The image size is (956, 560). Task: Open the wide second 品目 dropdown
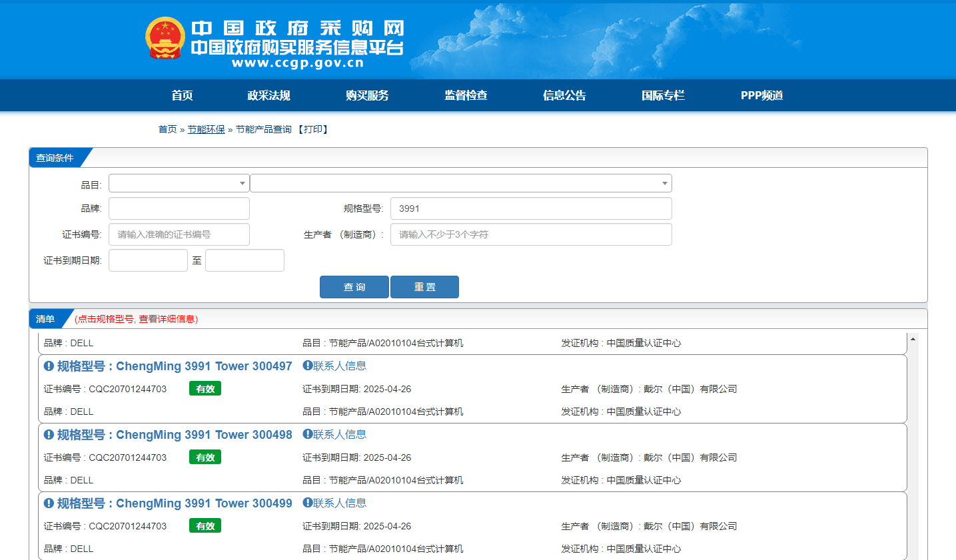tap(461, 183)
